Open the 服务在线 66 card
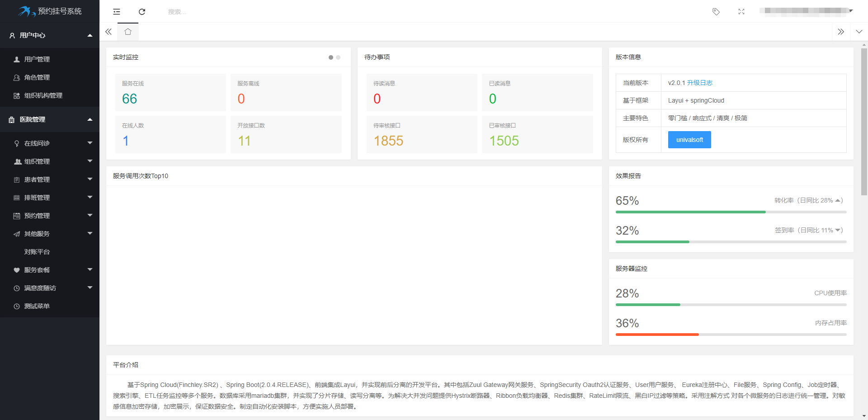 (x=170, y=92)
